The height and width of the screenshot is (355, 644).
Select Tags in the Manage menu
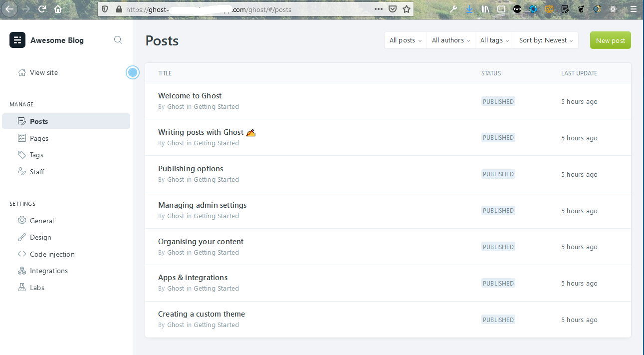tap(66, 155)
